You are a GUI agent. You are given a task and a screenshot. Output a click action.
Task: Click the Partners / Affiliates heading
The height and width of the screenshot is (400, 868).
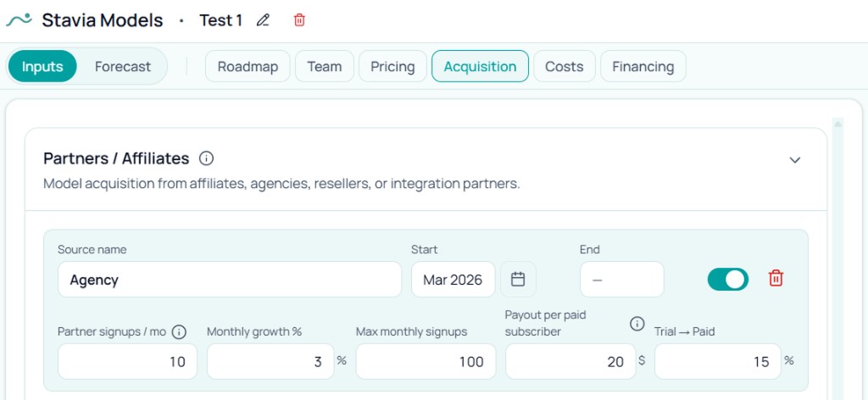click(x=116, y=158)
